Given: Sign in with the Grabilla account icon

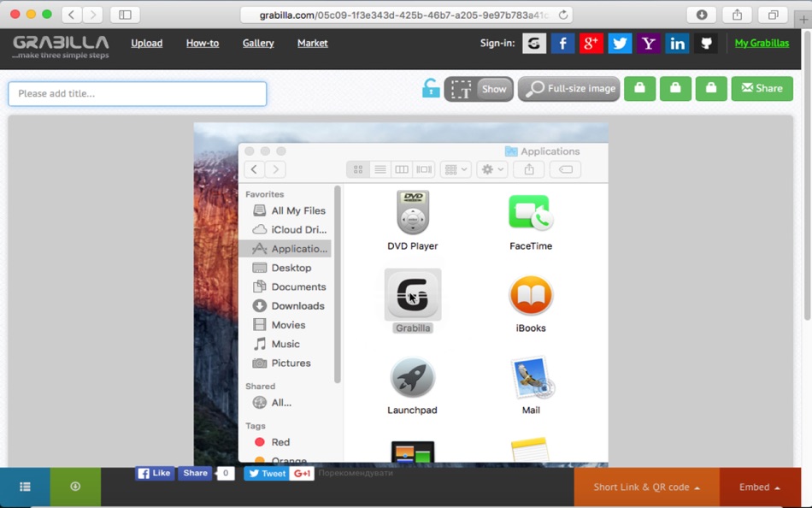Looking at the screenshot, I should (x=534, y=44).
